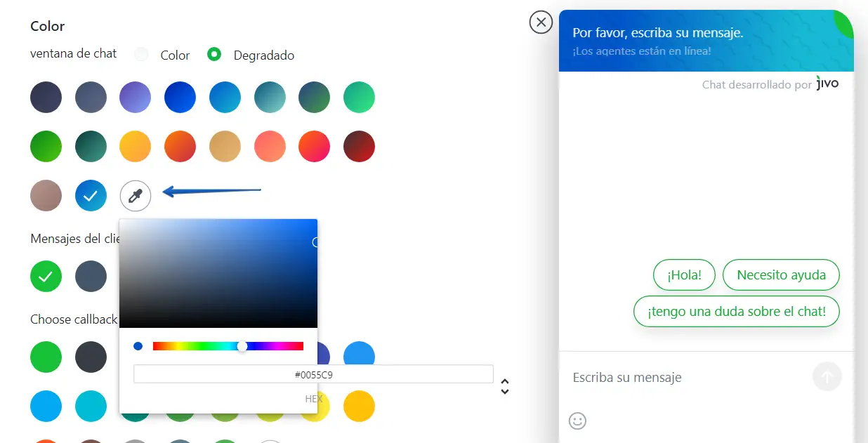This screenshot has width=868, height=443.
Task: Select the dark red gradient swatch
Action: coord(359,147)
